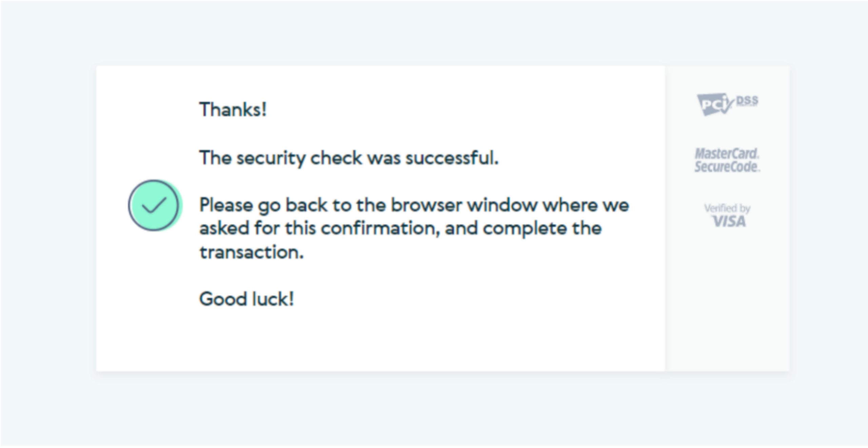Click the PCI DSS compliance logo
The image size is (868, 448).
(727, 104)
